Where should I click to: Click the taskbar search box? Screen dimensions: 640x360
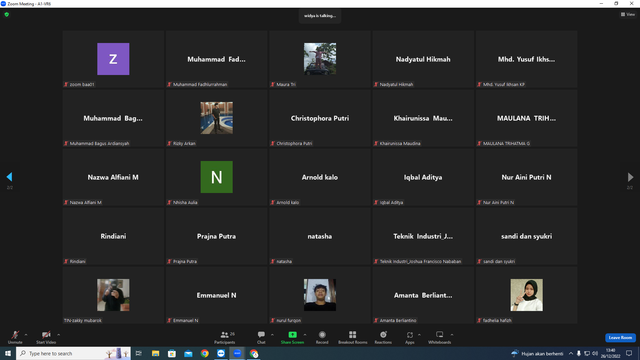click(73, 353)
